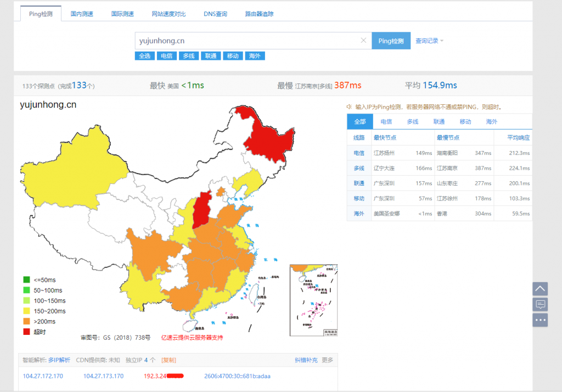Toggle the 海外 line filter
This screenshot has width=562, height=392.
[x=255, y=56]
